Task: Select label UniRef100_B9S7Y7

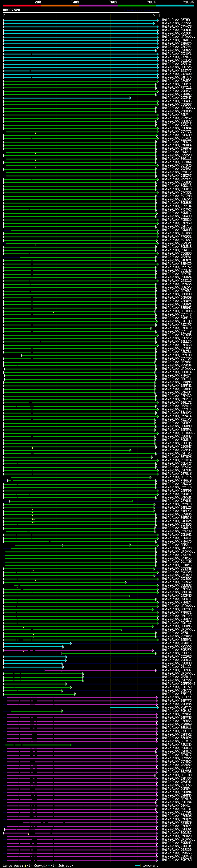Action: coord(177,71)
